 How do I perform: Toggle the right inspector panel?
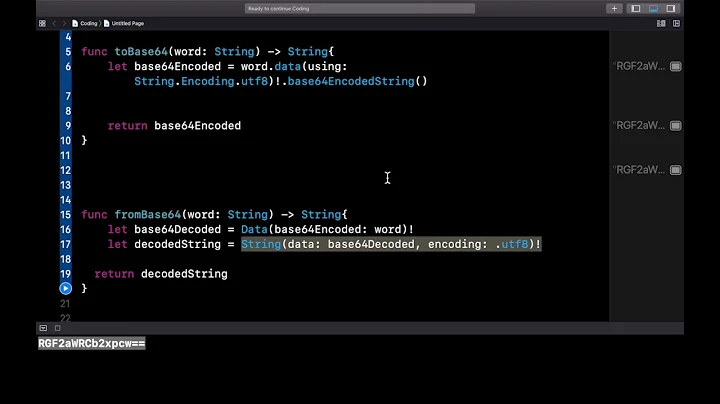point(671,8)
